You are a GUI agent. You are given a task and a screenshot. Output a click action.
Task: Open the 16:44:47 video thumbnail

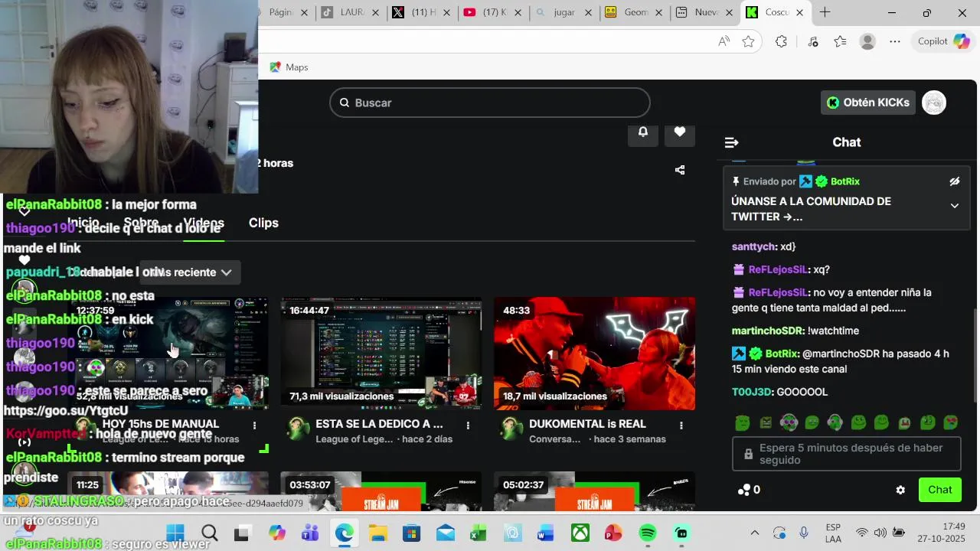[381, 354]
